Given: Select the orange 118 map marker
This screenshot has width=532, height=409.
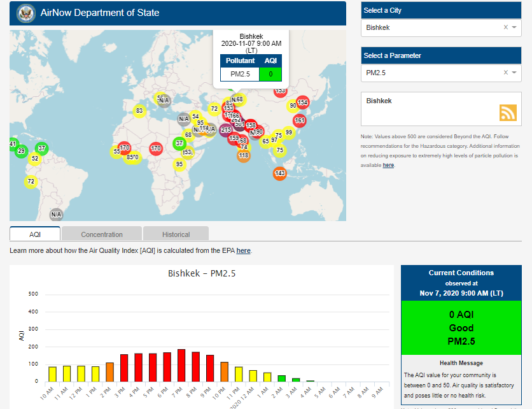Looking at the screenshot, I should tap(244, 155).
